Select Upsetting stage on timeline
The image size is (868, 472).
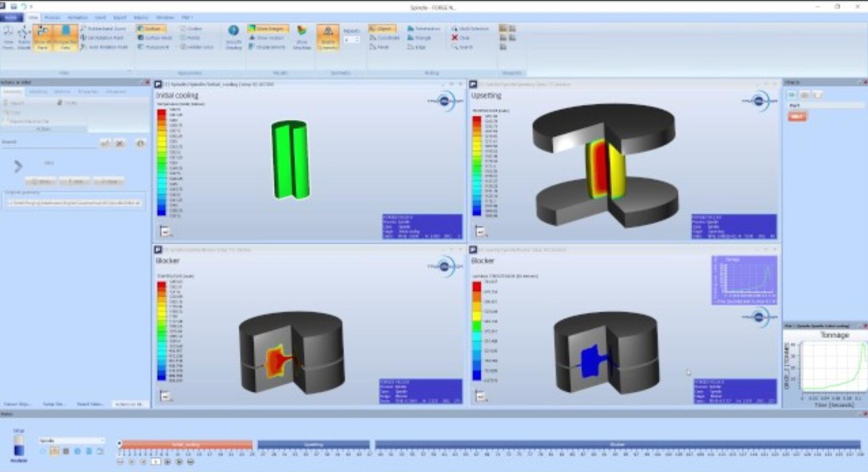tap(314, 444)
